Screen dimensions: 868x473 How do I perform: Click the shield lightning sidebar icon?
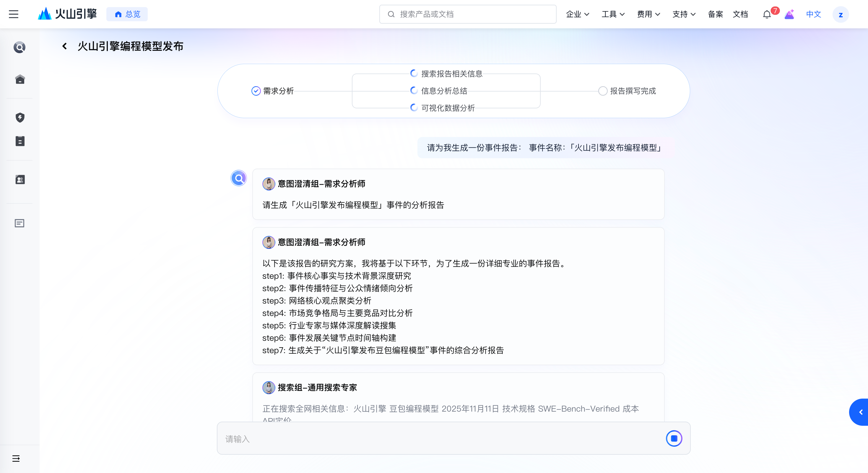point(20,118)
